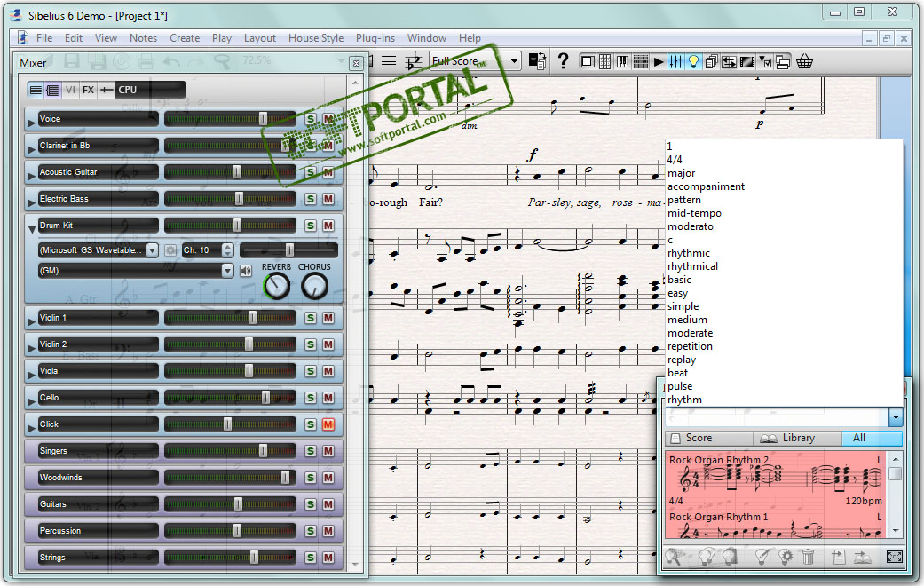Click the Panorama lines toolbar icon

coord(389,61)
